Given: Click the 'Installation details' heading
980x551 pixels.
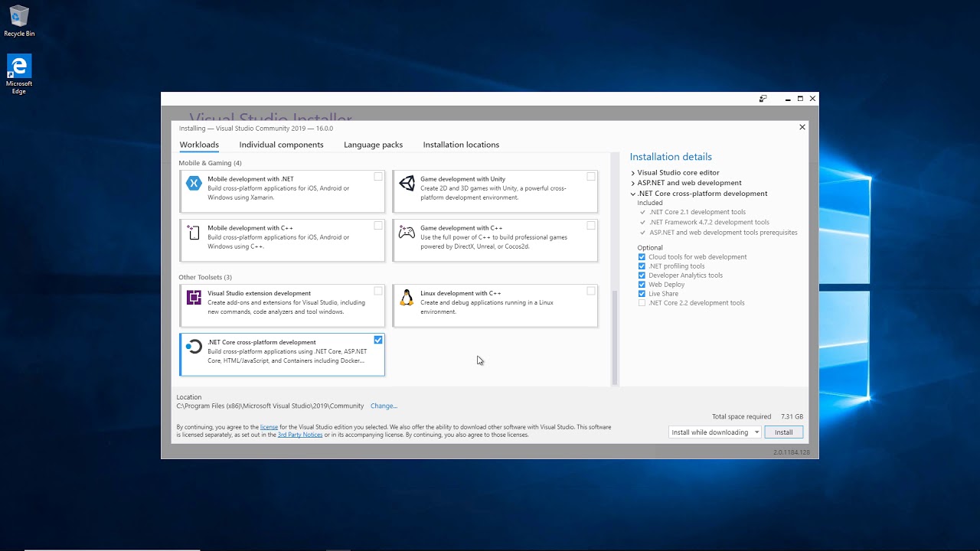Looking at the screenshot, I should coord(671,157).
